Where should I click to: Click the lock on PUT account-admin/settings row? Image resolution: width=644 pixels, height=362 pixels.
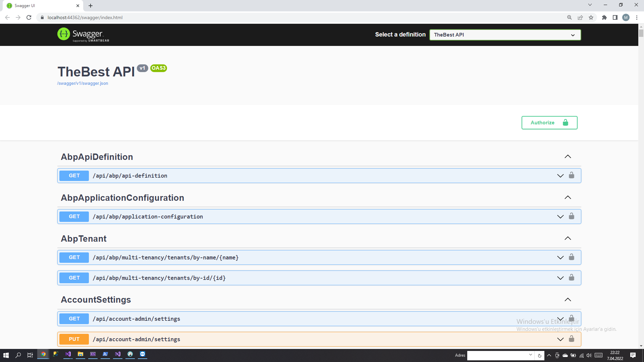pyautogui.click(x=572, y=339)
